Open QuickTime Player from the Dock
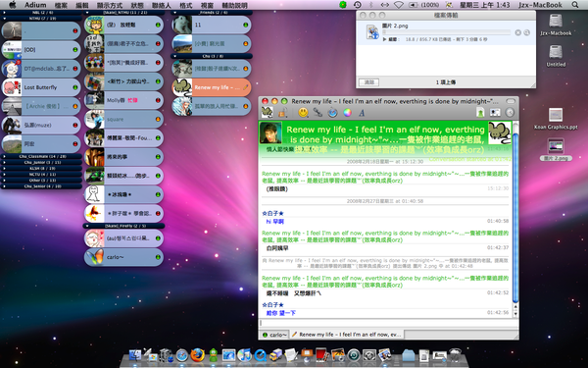This screenshot has width=588, height=368. [x=260, y=355]
